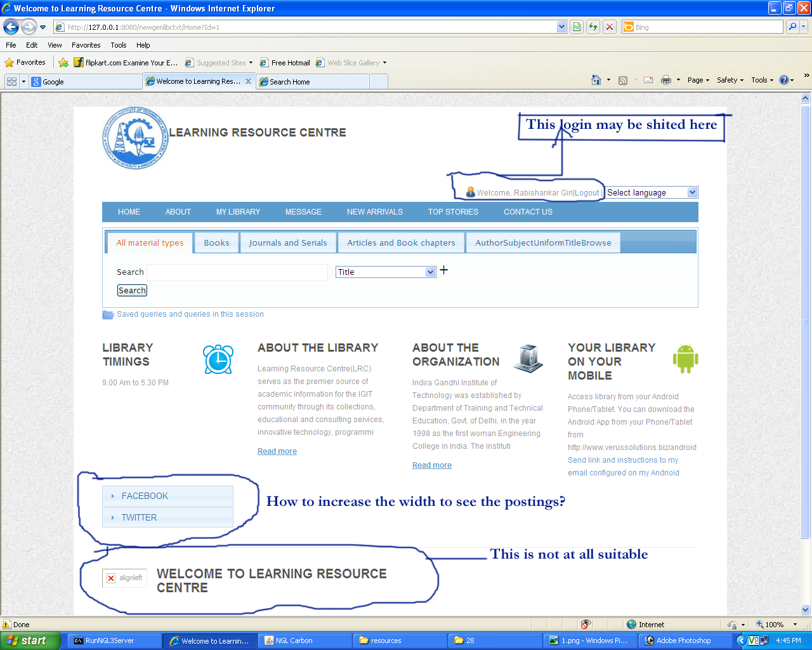Click the plus icon beside Title dropdown
The image size is (812, 650).
click(444, 270)
